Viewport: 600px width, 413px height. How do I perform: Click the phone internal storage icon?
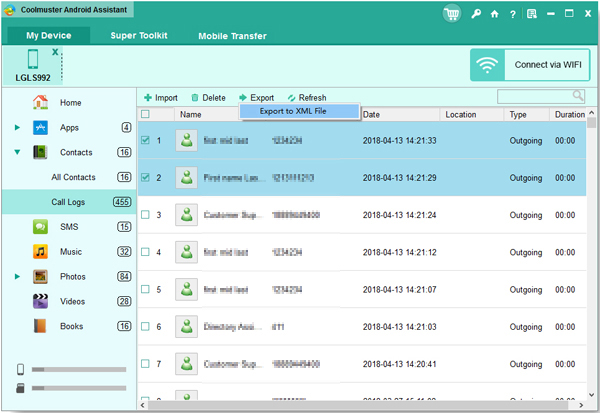tap(20, 369)
